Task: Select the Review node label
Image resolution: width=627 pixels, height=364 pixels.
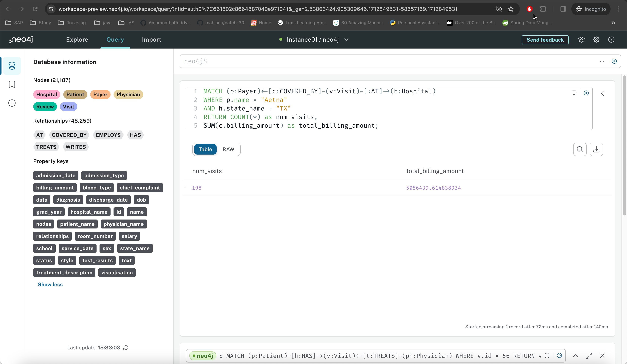Action: coord(45,106)
